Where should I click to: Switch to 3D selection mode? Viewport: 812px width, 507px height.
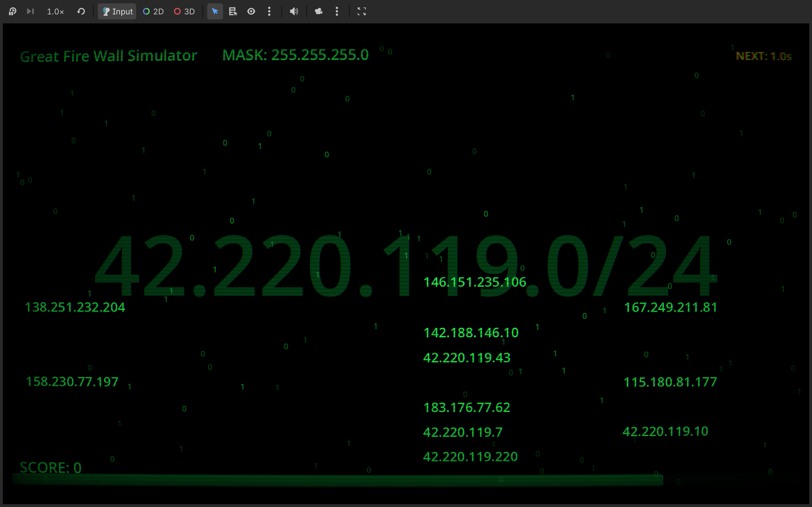[185, 11]
